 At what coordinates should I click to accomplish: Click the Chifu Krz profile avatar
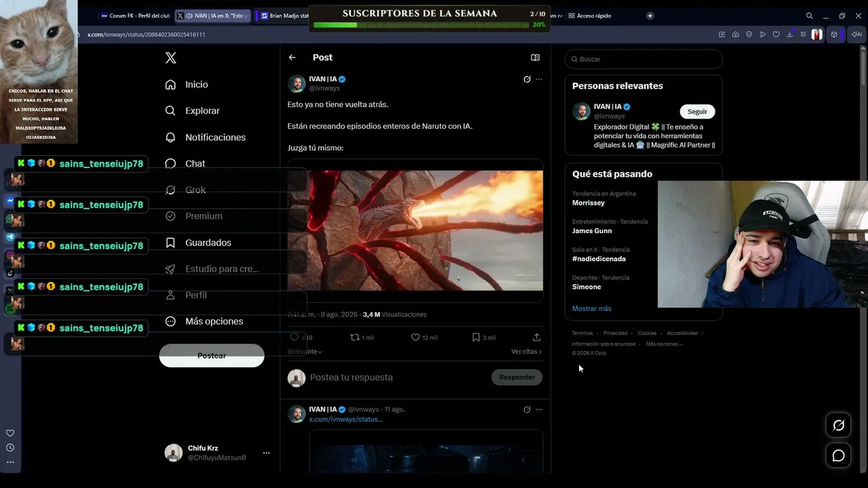(x=174, y=453)
